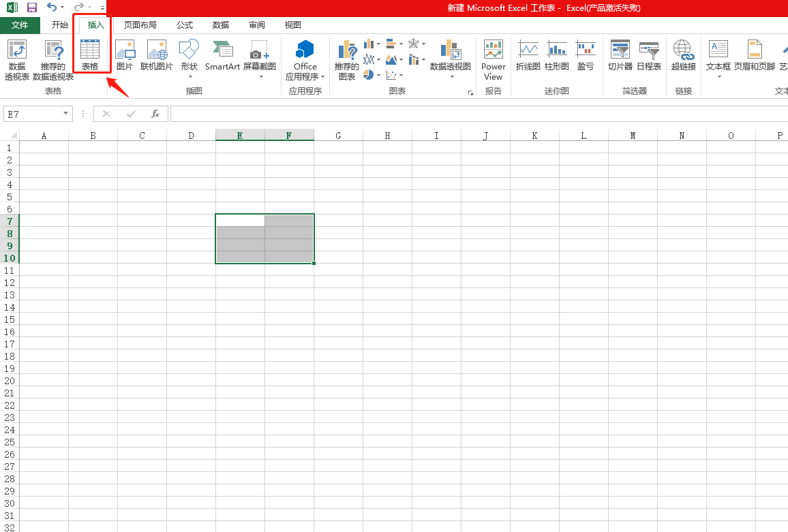
Task: Open the Name Box dropdown arrow
Action: [x=66, y=114]
